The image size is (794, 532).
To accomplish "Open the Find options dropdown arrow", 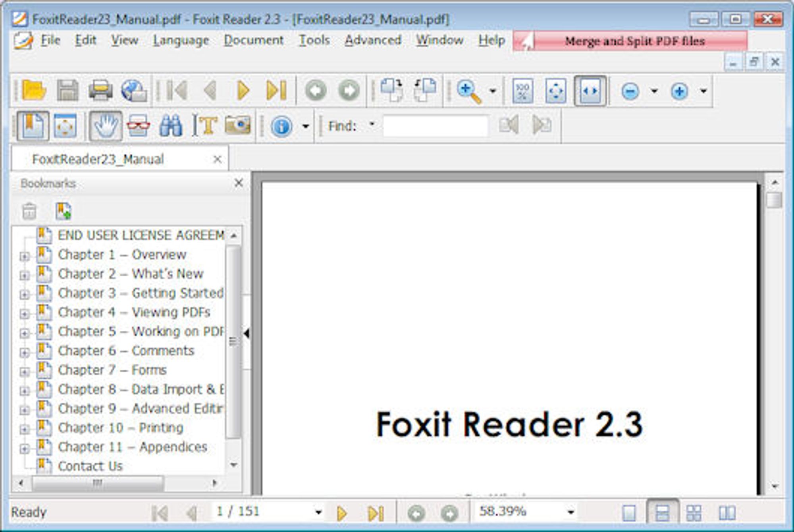I will click(x=372, y=123).
